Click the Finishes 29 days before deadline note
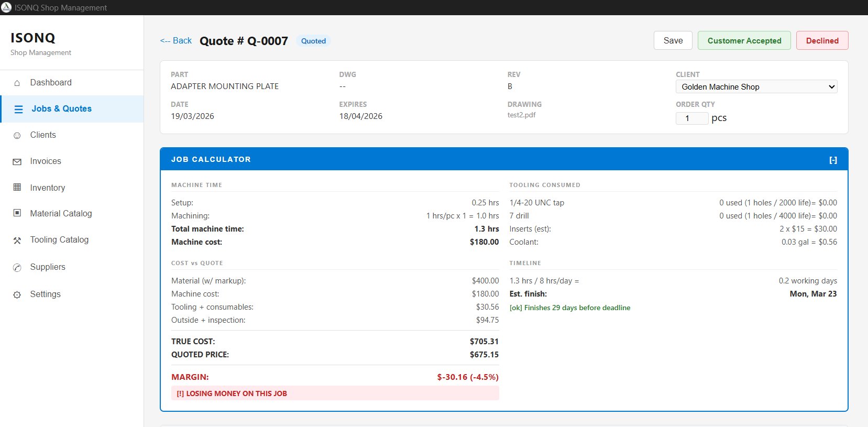868x427 pixels. pyautogui.click(x=570, y=308)
